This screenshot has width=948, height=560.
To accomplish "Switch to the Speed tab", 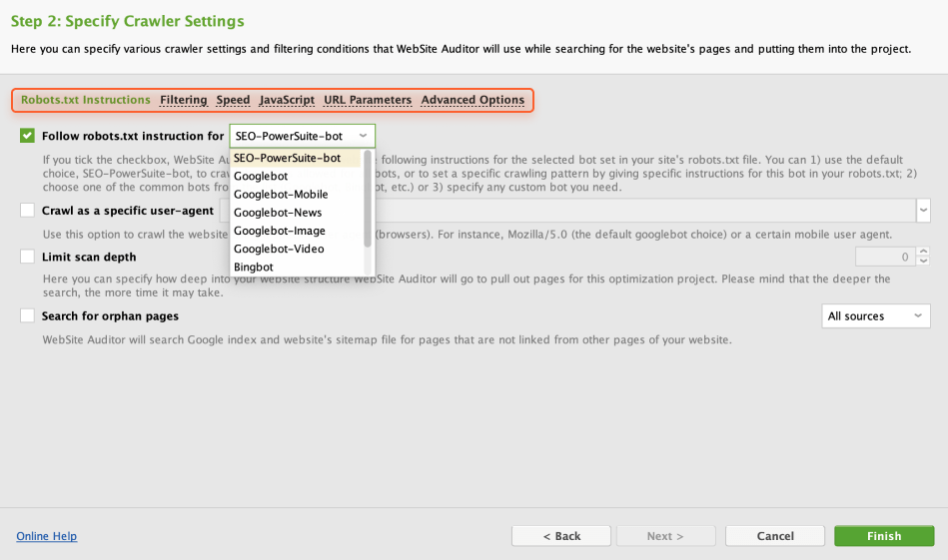I will [x=233, y=100].
